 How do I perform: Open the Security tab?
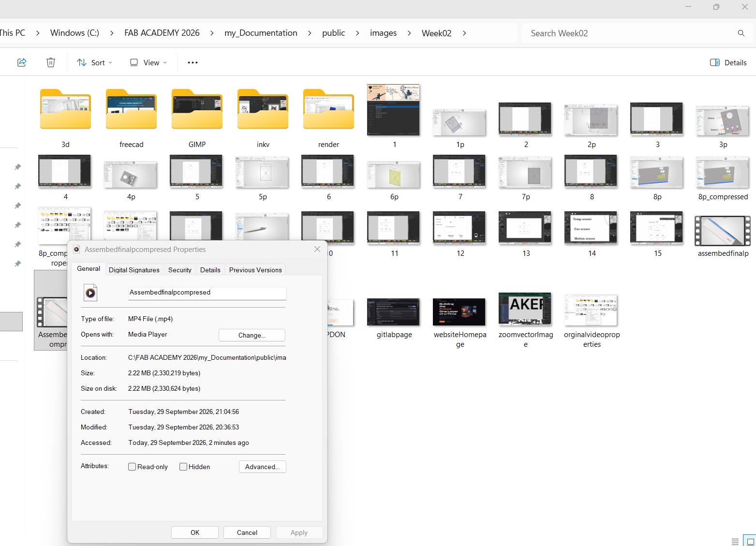point(180,270)
